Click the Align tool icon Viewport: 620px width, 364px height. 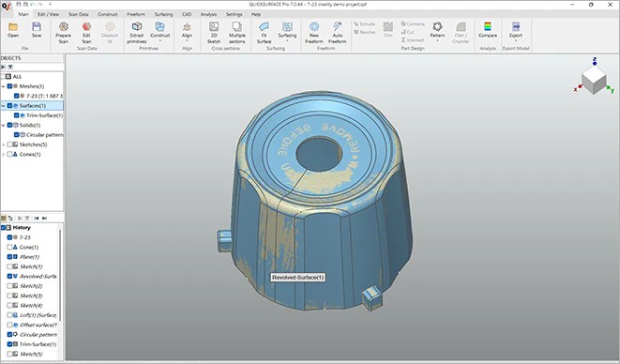click(x=187, y=27)
